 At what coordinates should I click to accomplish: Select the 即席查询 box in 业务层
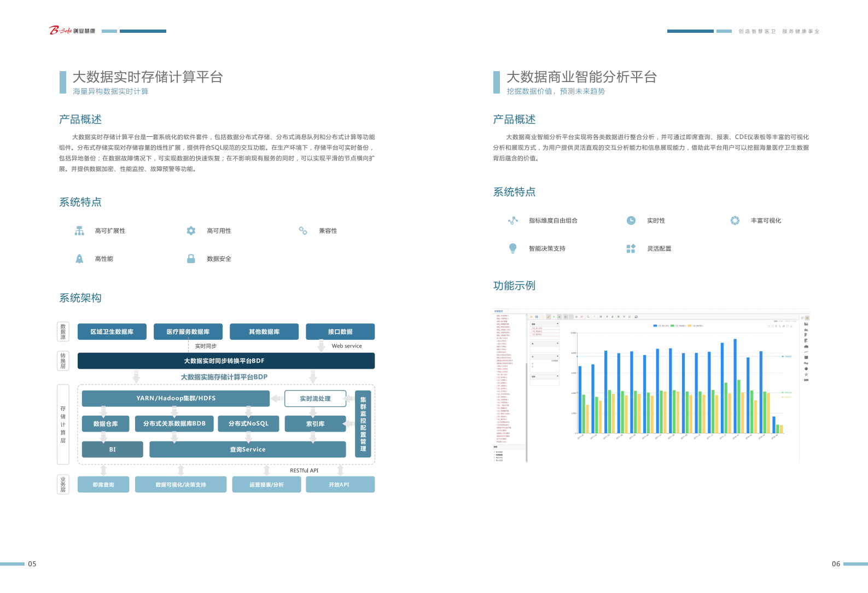click(103, 485)
